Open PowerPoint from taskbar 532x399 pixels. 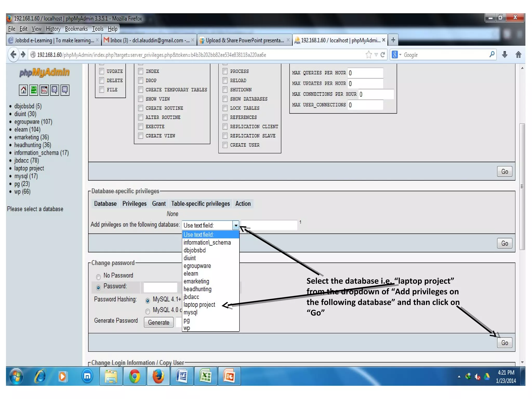pos(229,376)
